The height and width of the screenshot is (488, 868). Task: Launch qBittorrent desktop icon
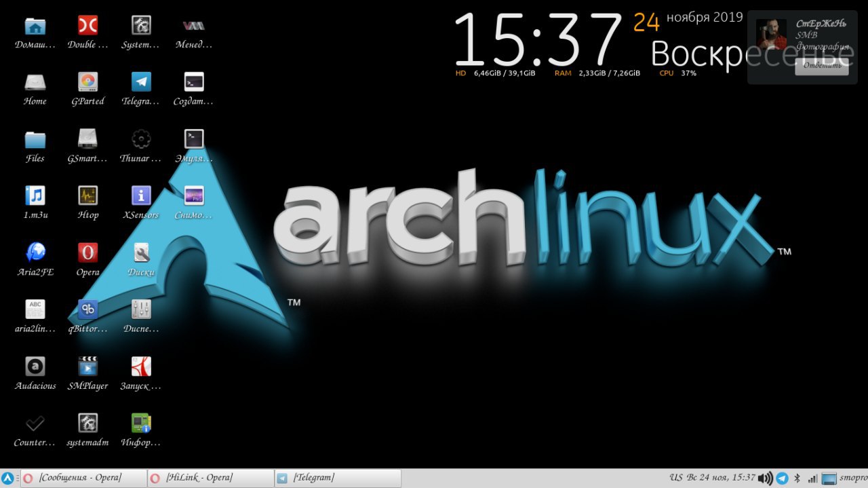coord(87,309)
